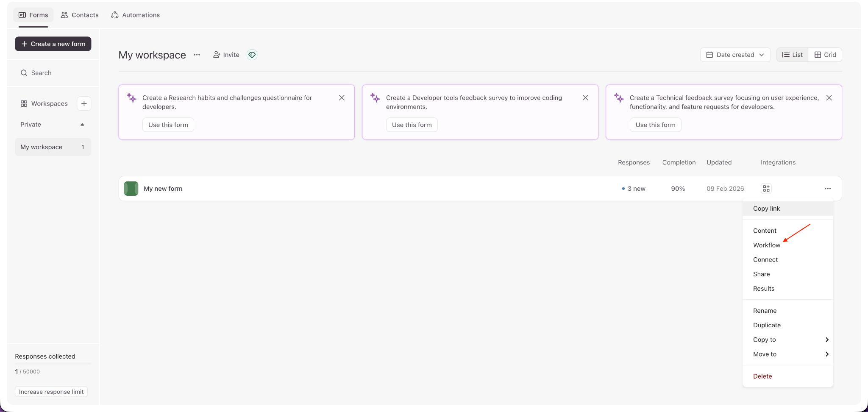This screenshot has height=412, width=868.
Task: Switch to Grid view
Action: click(x=825, y=55)
